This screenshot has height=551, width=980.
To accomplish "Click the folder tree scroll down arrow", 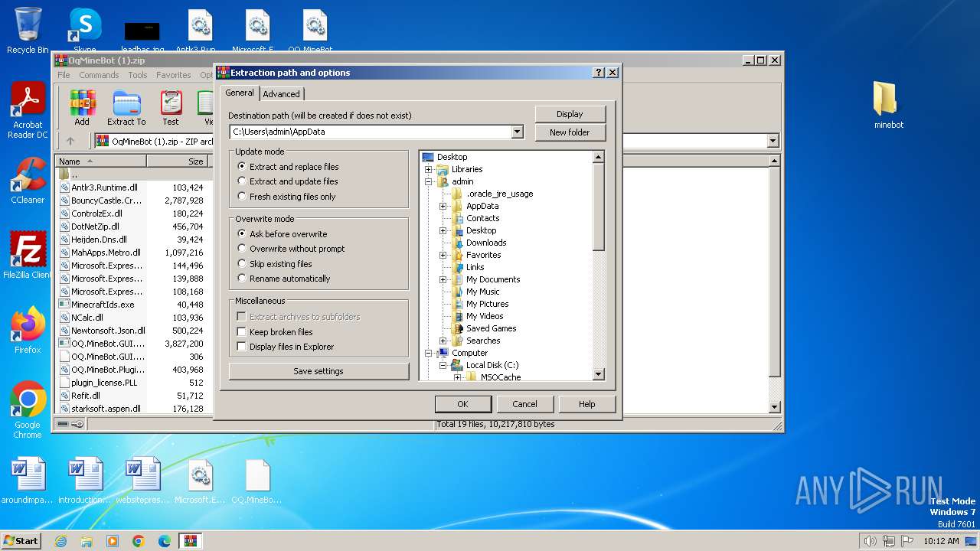I will pyautogui.click(x=599, y=374).
